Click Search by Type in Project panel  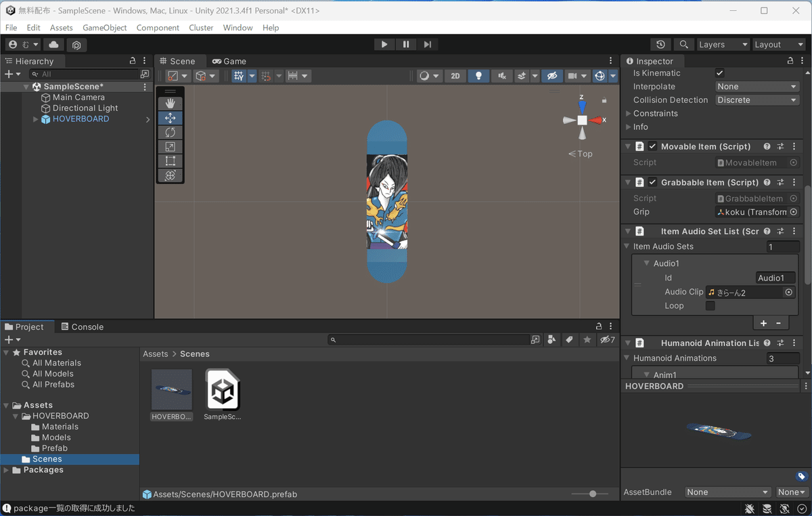pos(551,340)
